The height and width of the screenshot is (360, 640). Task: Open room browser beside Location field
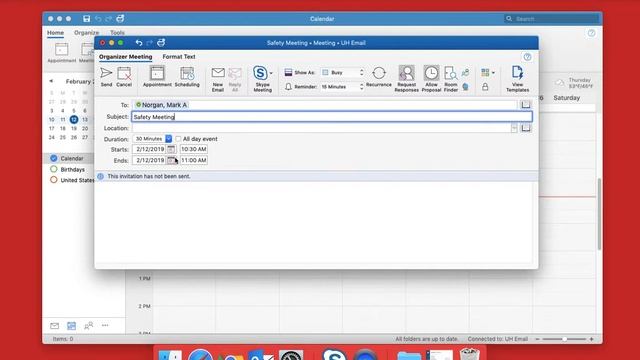526,128
